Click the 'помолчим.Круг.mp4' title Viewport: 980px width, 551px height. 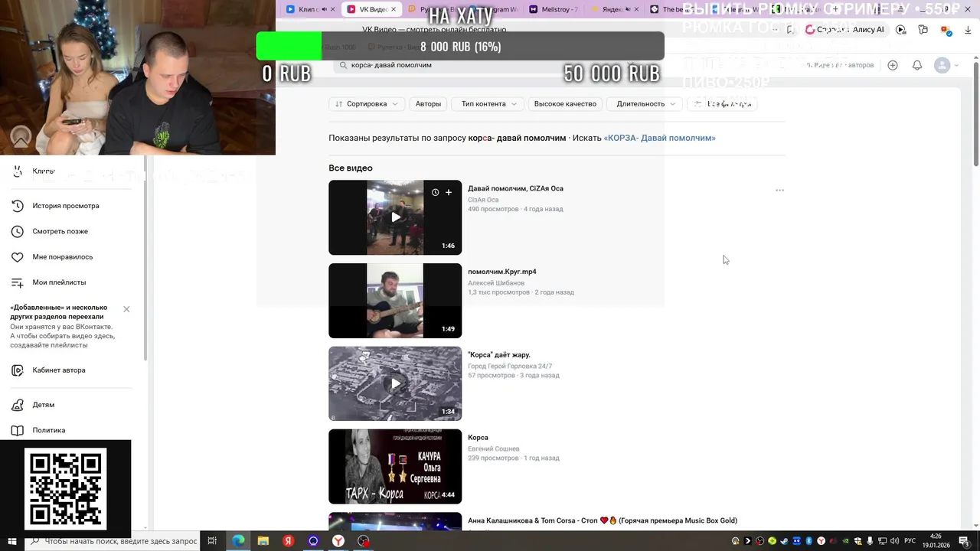click(502, 272)
